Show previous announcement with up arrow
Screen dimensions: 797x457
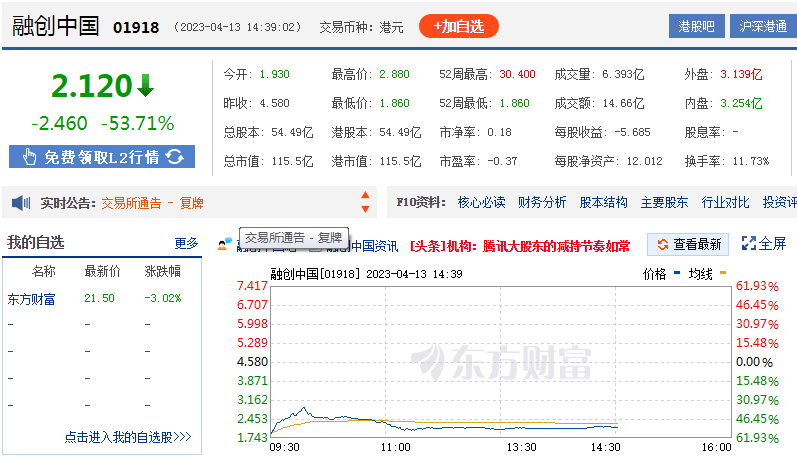[x=365, y=195]
